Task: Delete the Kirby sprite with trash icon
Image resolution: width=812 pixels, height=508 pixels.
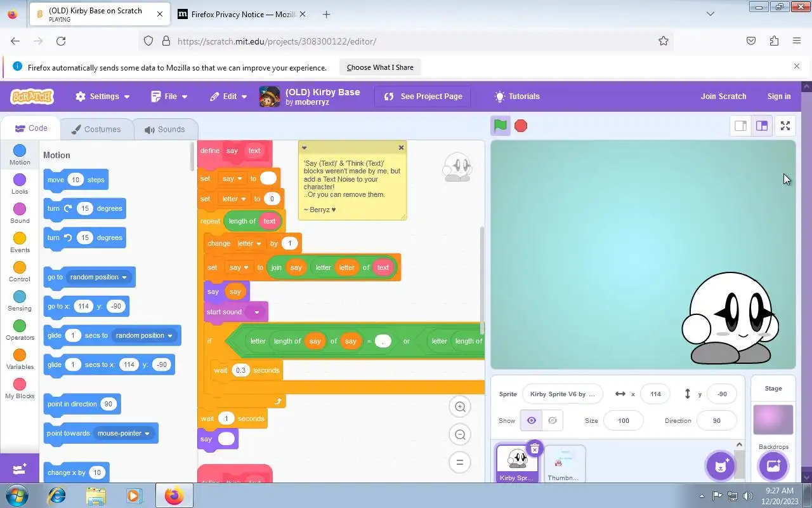Action: coord(534,449)
